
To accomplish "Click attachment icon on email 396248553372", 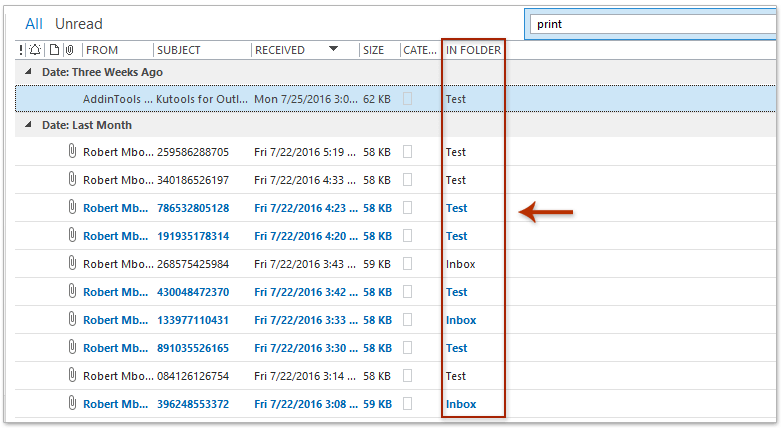I will click(x=71, y=404).
